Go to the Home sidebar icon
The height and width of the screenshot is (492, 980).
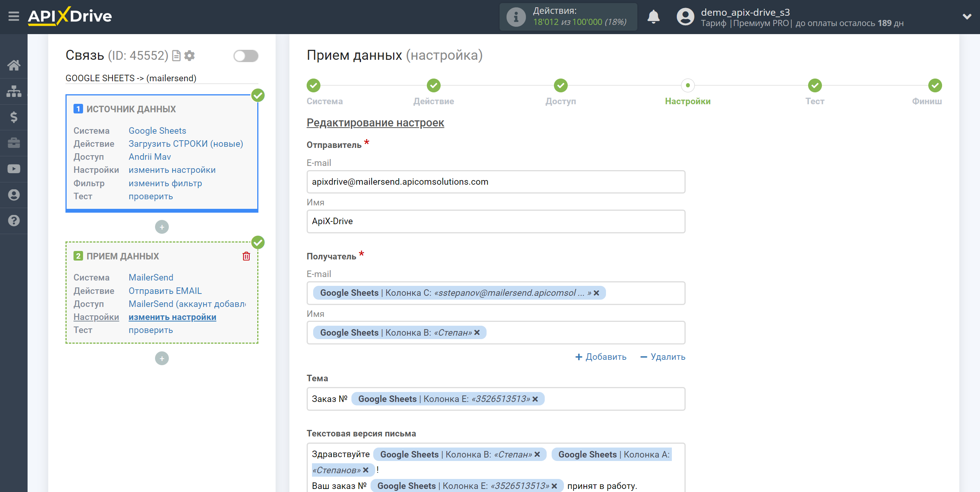click(x=14, y=65)
